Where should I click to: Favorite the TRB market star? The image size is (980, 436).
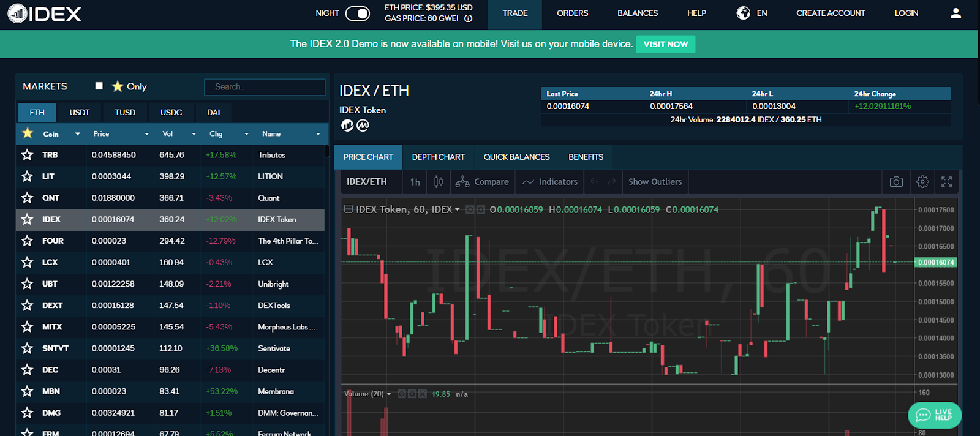27,155
